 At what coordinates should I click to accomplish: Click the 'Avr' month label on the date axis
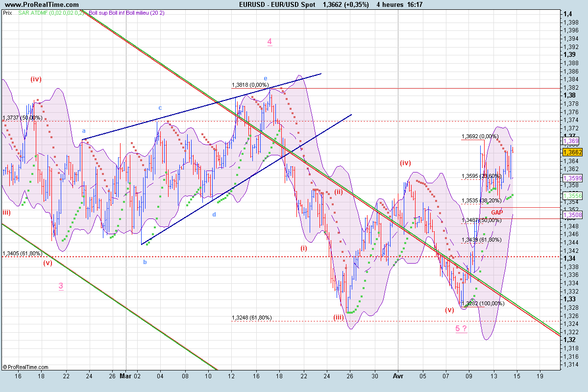coord(397,377)
